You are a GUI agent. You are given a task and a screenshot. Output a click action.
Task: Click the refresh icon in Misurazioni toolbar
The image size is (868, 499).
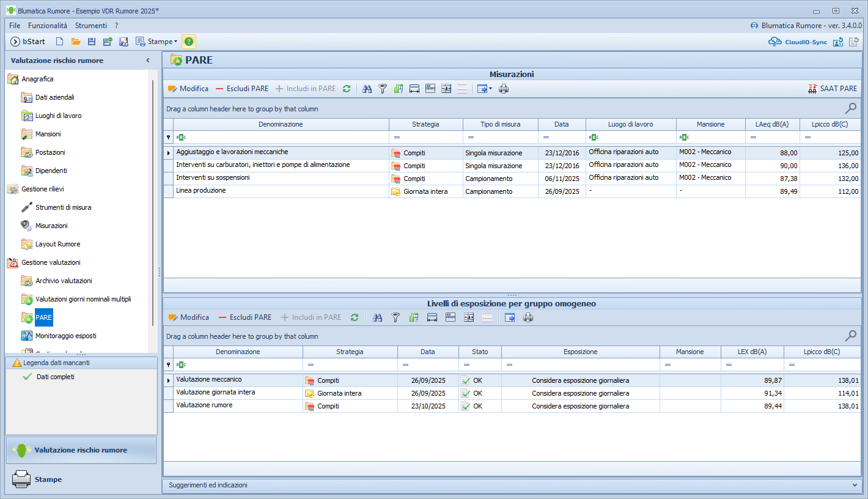point(347,89)
